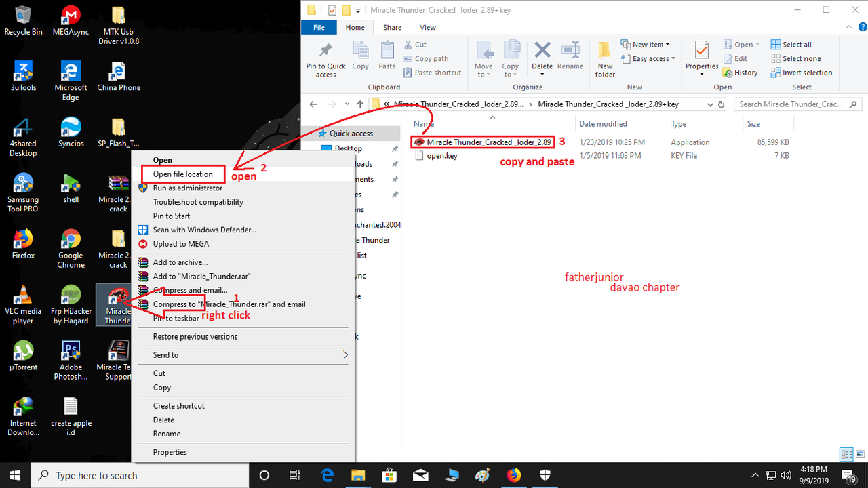Viewport: 868px width, 488px height.
Task: Choose Create shortcut in the context menu
Action: click(x=179, y=405)
